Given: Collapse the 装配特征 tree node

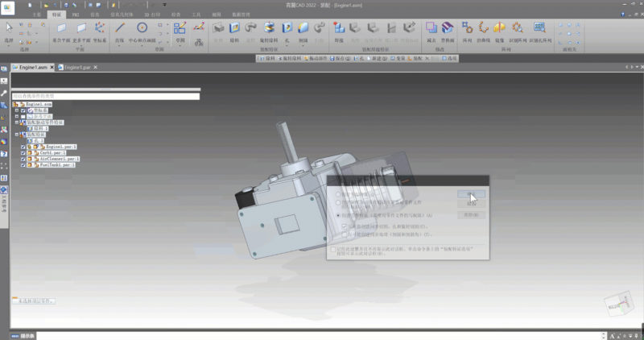Looking at the screenshot, I should (x=17, y=135).
